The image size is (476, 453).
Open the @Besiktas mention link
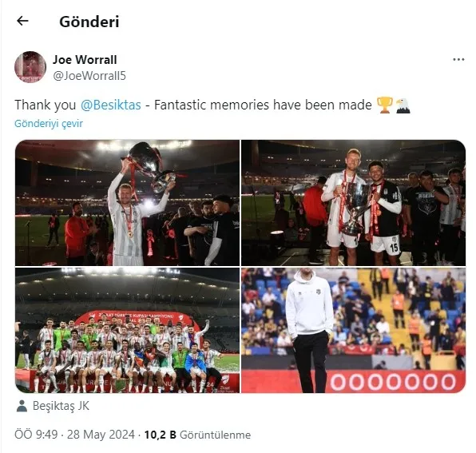click(111, 105)
